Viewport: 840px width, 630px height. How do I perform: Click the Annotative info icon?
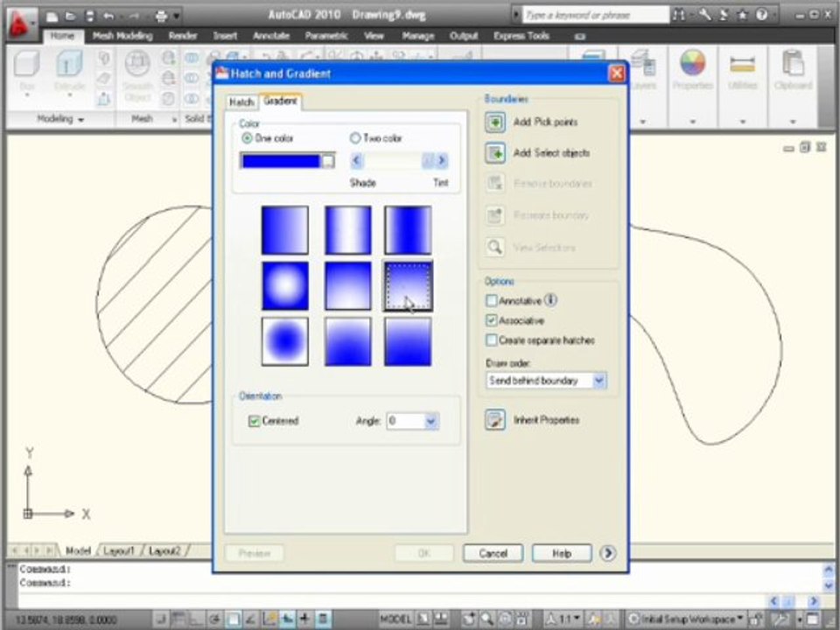click(550, 300)
